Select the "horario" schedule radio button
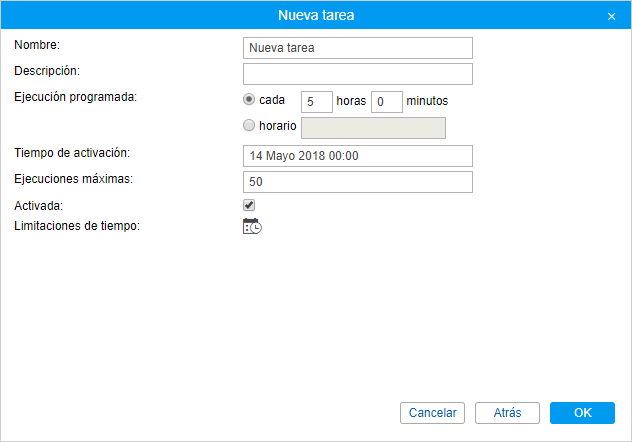The image size is (632, 442). (249, 126)
